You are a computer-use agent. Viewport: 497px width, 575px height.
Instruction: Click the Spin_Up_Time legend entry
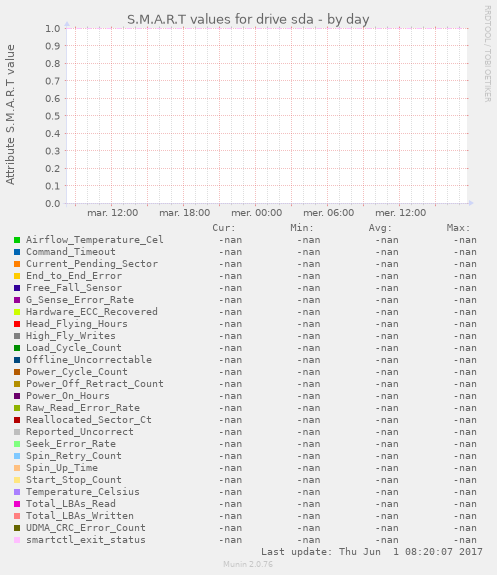(62, 468)
